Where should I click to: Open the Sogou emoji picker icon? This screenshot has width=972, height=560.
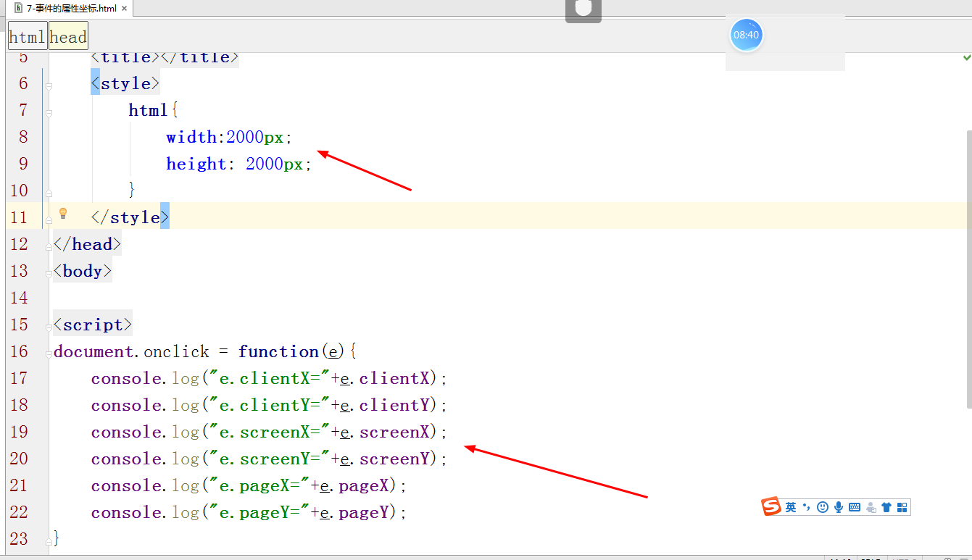822,506
